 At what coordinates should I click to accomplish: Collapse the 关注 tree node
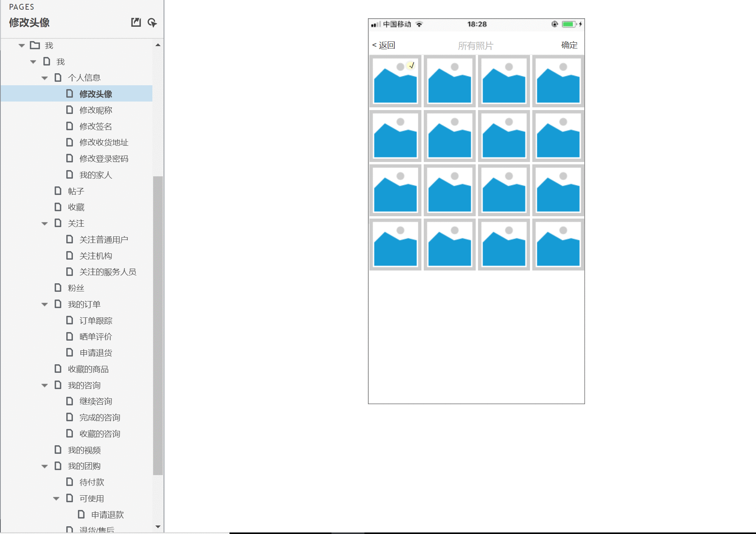45,224
